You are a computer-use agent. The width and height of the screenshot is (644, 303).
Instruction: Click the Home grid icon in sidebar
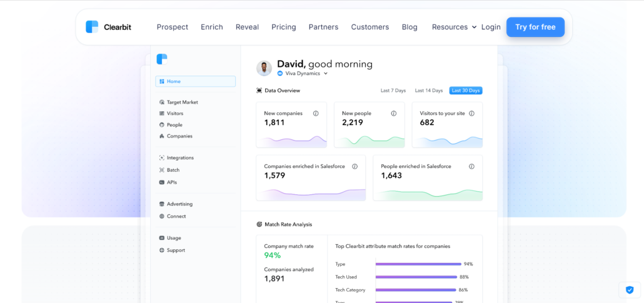click(x=162, y=81)
